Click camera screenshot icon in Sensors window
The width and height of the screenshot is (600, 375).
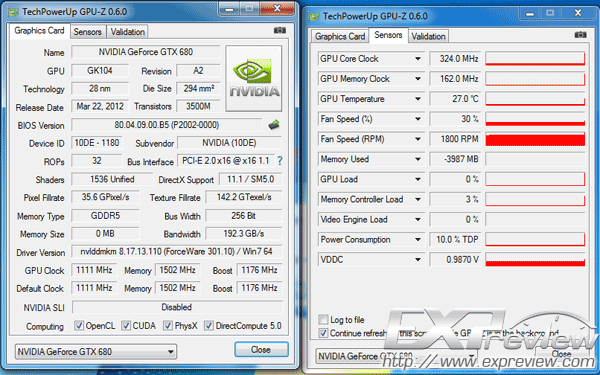580,35
